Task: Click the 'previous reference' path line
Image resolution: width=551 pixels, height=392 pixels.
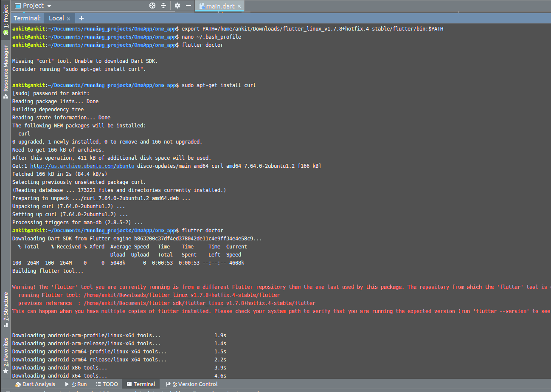Action: pos(167,303)
